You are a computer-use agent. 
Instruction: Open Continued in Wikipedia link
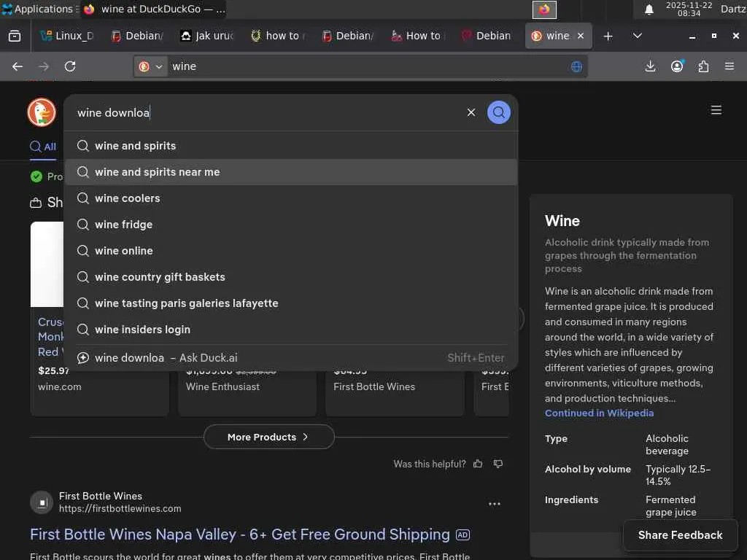click(599, 413)
